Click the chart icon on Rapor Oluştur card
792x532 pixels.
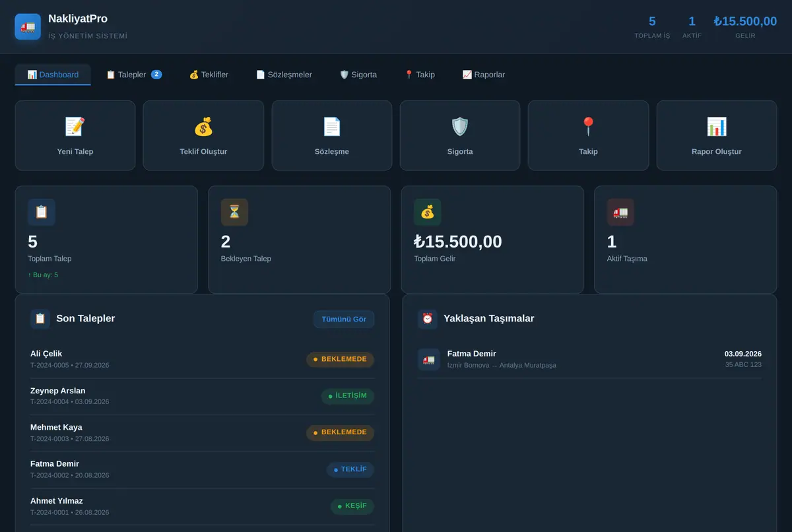pyautogui.click(x=717, y=126)
